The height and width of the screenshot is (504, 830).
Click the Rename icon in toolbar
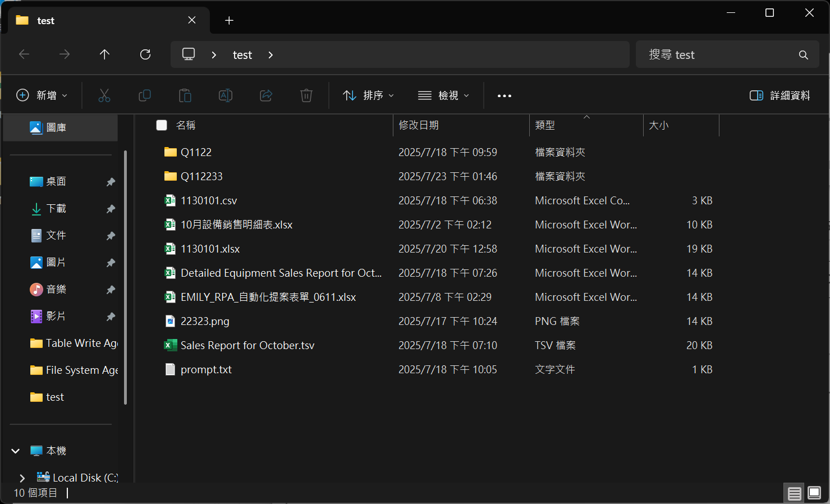tap(226, 95)
